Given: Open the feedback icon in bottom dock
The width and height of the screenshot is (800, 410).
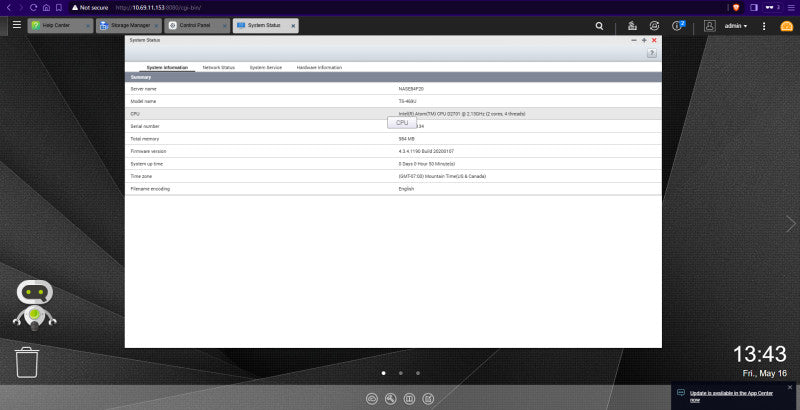Looking at the screenshot, I should click(x=428, y=399).
